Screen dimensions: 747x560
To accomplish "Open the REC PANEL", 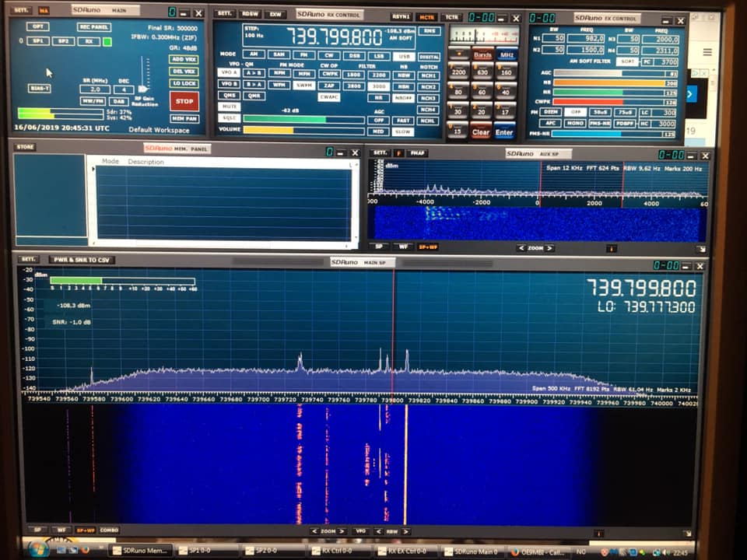I will [x=93, y=26].
